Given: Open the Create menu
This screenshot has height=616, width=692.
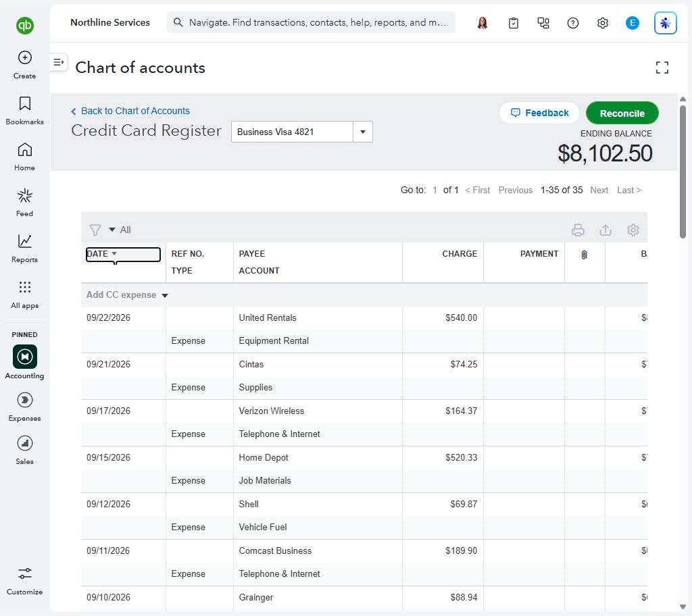Looking at the screenshot, I should [x=25, y=65].
